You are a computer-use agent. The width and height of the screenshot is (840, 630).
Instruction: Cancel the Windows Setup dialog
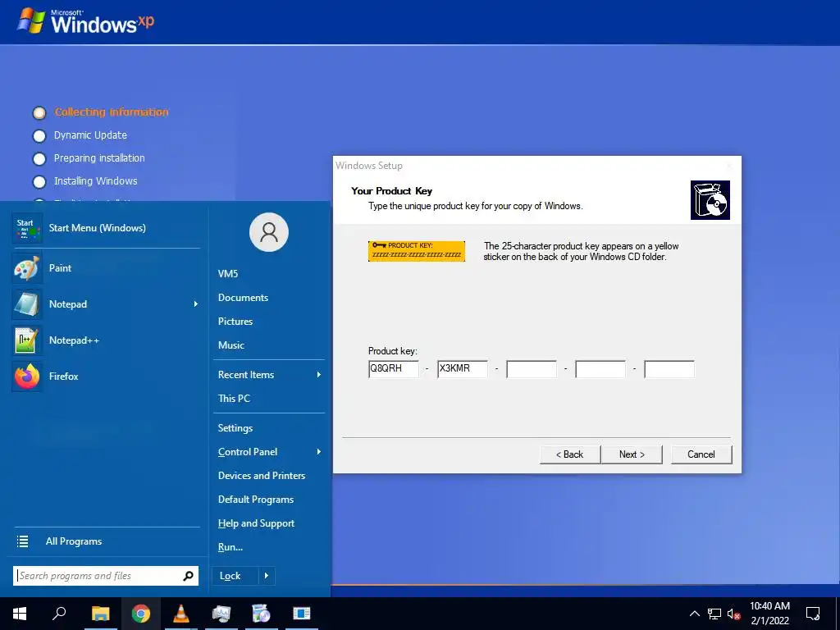[x=701, y=454]
